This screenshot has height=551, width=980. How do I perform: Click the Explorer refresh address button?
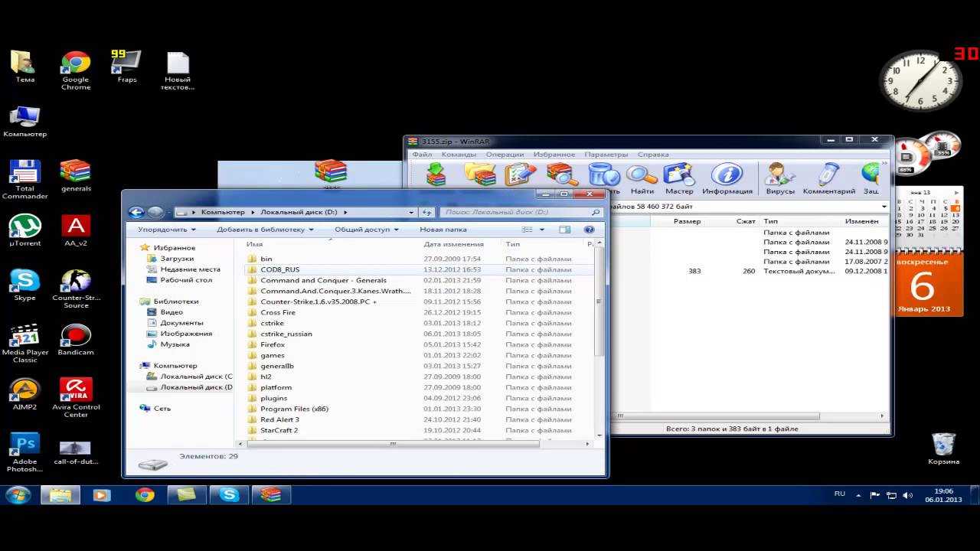pyautogui.click(x=427, y=212)
